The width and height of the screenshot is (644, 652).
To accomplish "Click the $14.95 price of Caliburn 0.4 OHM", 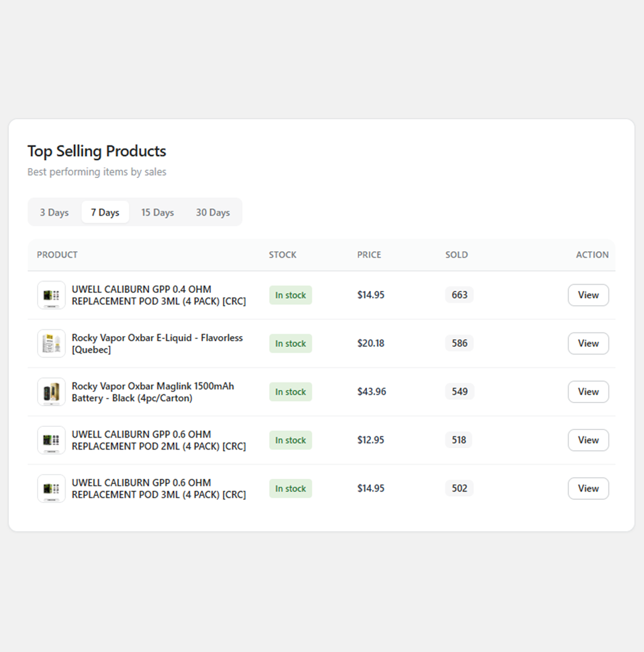I will tap(371, 295).
